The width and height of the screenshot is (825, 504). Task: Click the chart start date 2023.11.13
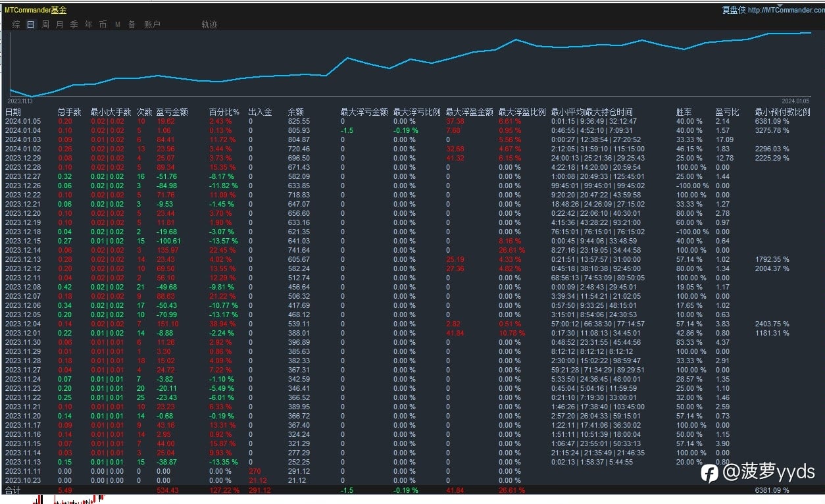click(x=20, y=101)
